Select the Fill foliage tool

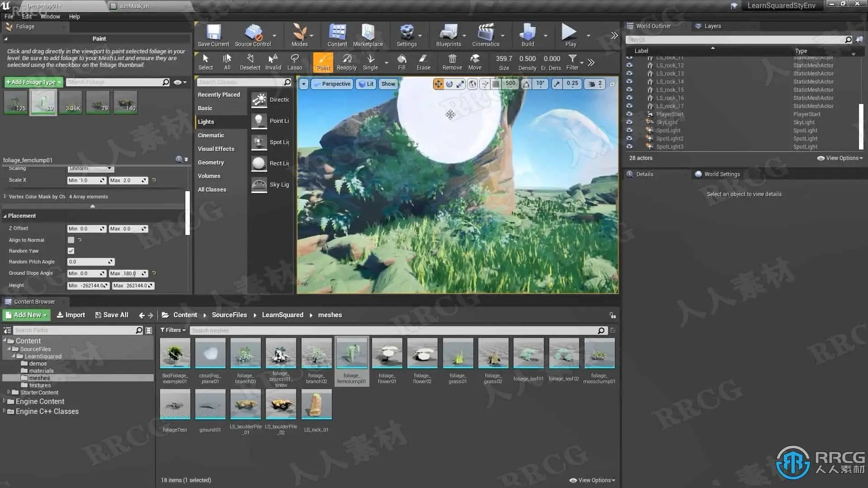pyautogui.click(x=401, y=62)
